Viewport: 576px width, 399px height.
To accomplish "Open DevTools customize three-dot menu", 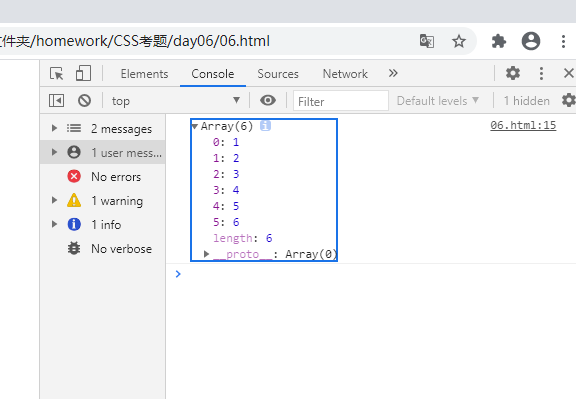I will 541,73.
